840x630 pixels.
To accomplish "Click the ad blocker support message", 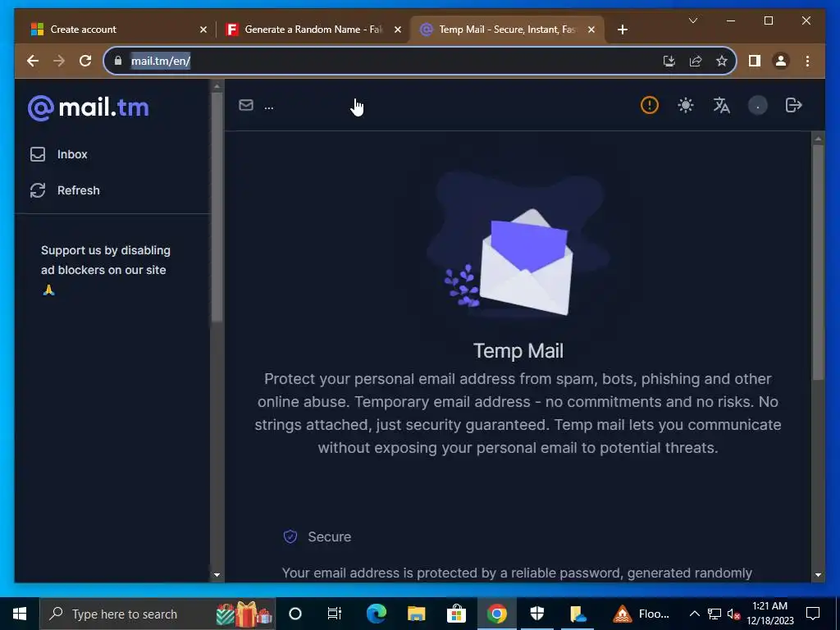I will pos(106,269).
